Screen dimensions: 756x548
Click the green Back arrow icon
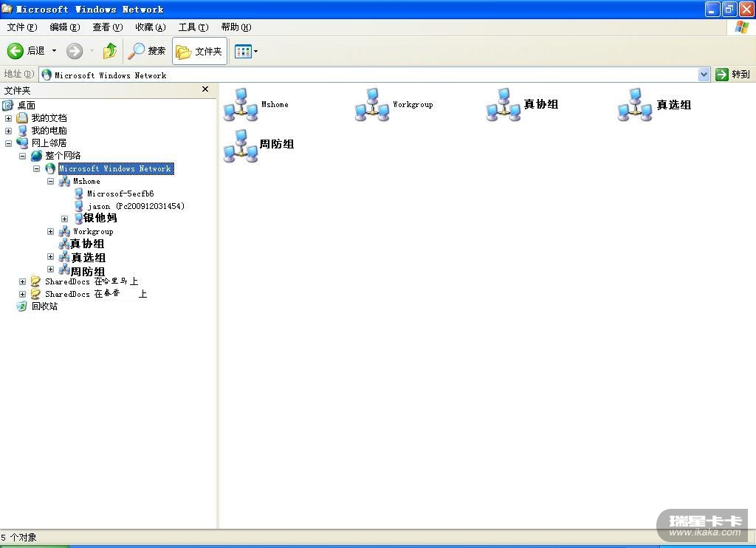click(15, 51)
